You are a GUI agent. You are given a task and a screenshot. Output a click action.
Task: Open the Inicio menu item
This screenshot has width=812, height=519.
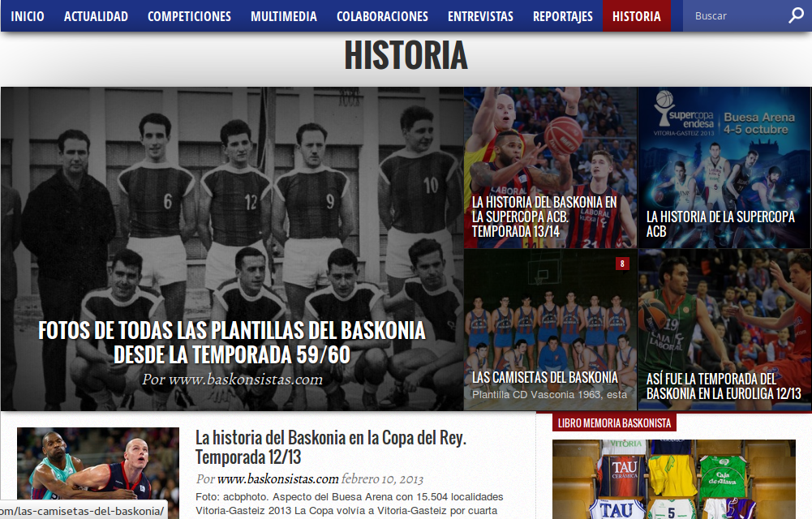(x=28, y=16)
